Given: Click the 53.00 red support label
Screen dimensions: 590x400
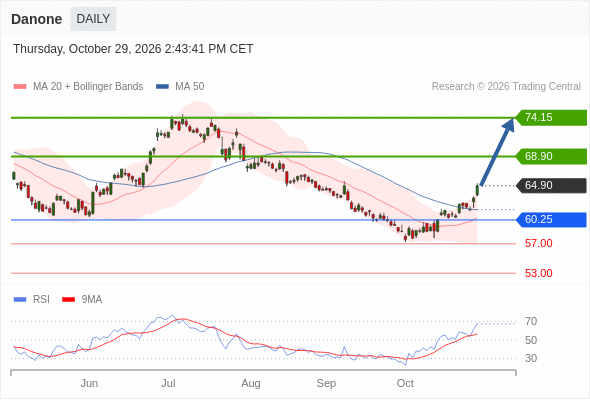Looking at the screenshot, I should 538,273.
